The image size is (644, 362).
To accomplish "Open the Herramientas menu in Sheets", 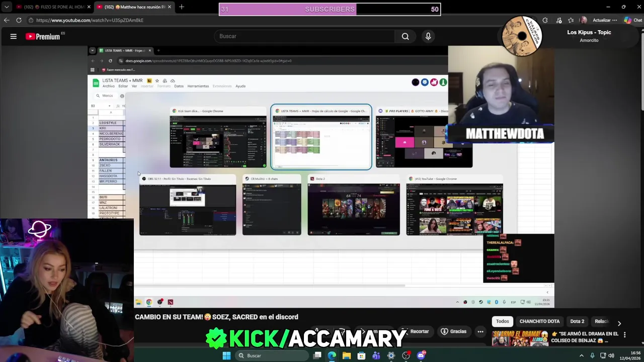I will [198, 86].
